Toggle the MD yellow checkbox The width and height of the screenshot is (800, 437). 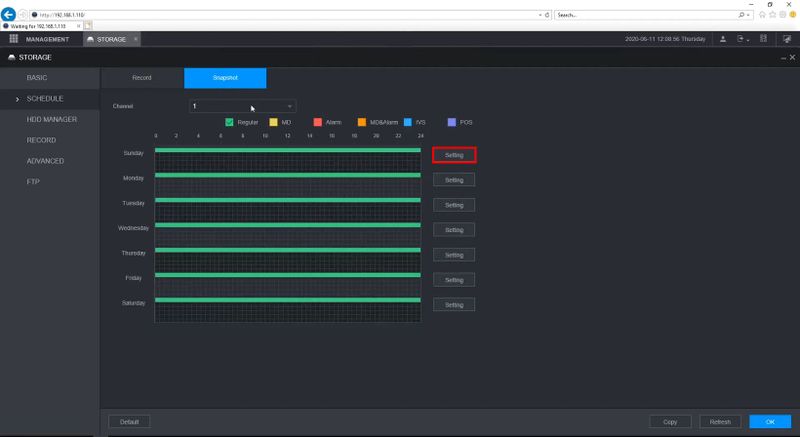tap(273, 122)
